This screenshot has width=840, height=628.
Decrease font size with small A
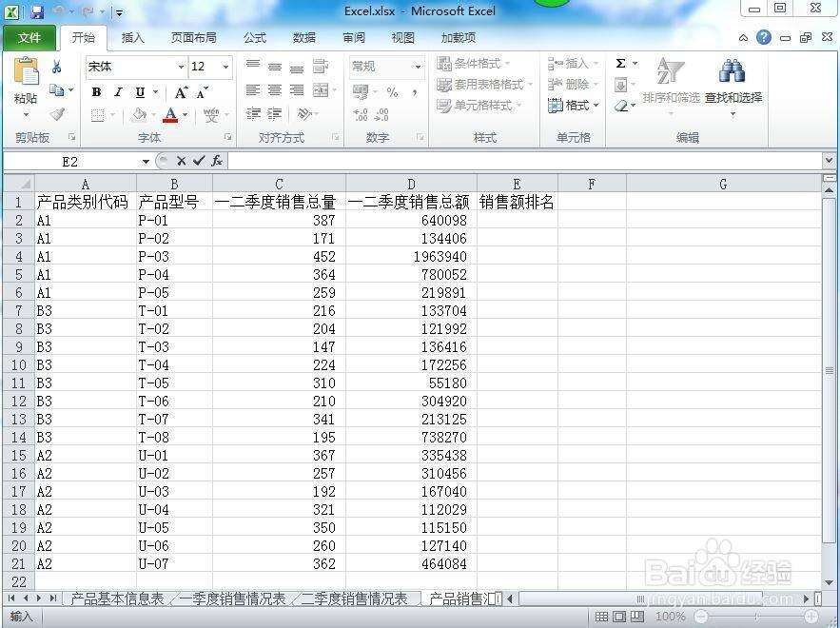coord(202,93)
